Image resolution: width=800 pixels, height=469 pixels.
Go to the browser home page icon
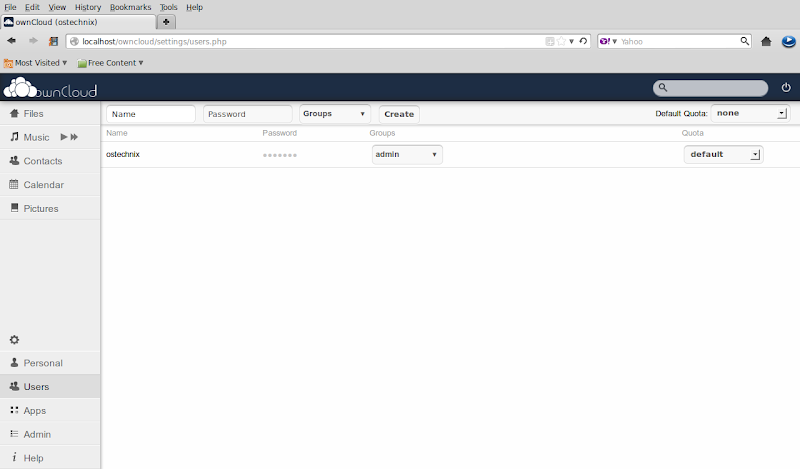(x=766, y=41)
